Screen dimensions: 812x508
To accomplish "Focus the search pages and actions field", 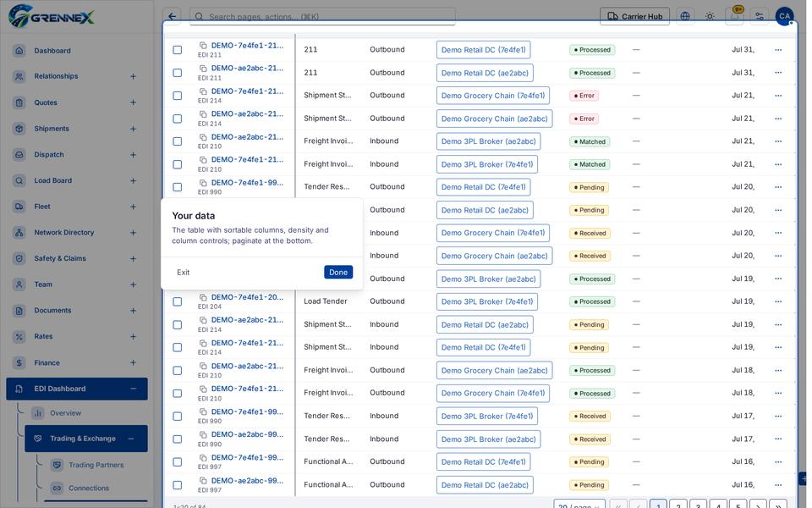I will tap(322, 16).
